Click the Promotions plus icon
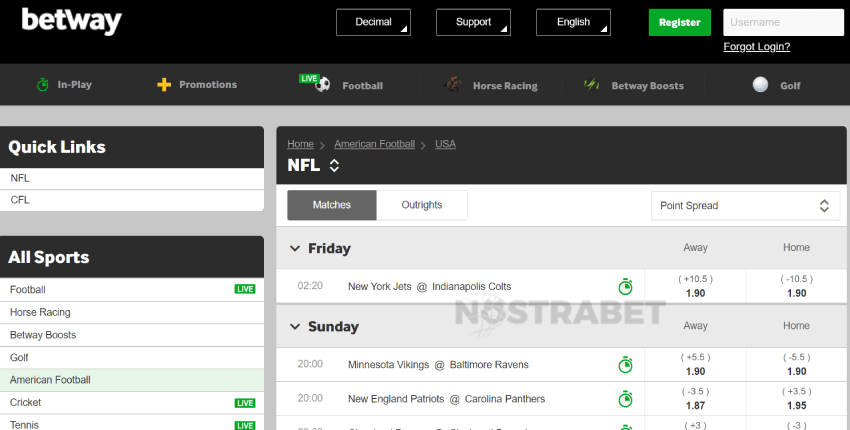 164,85
